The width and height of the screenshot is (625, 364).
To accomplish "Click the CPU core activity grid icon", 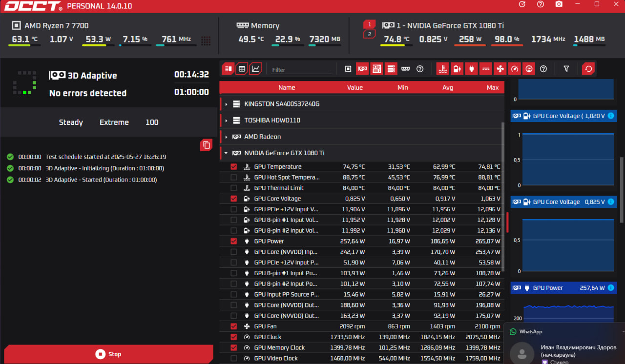I will click(x=206, y=40).
